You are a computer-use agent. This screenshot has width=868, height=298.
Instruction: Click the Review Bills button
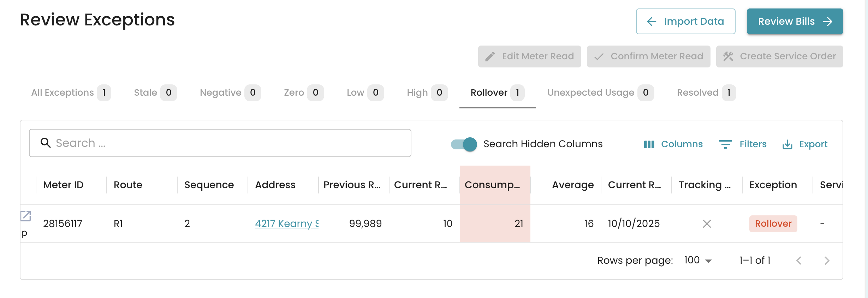[x=795, y=22]
